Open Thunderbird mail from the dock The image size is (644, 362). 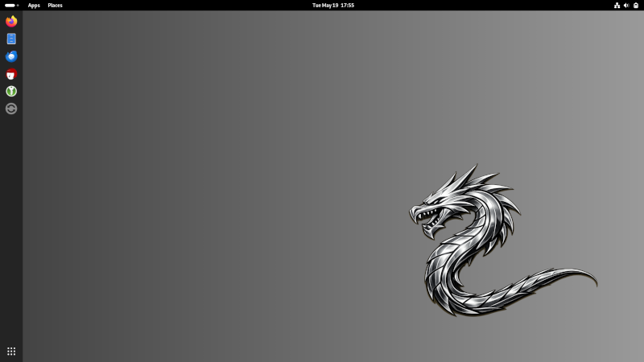coord(11,56)
